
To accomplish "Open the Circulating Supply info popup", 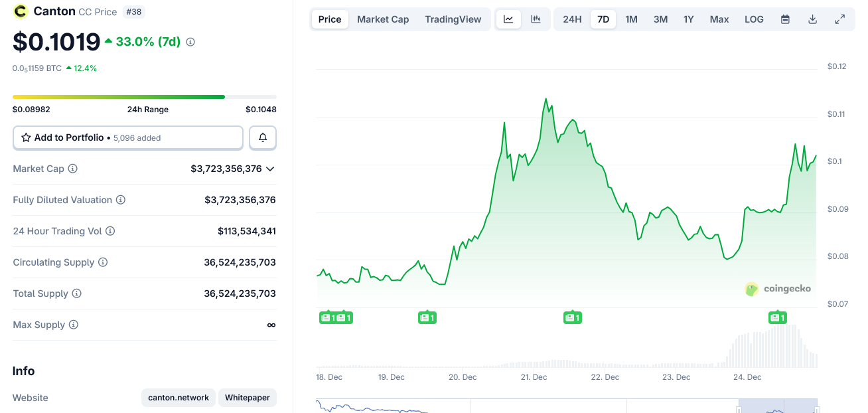I will coord(103,262).
